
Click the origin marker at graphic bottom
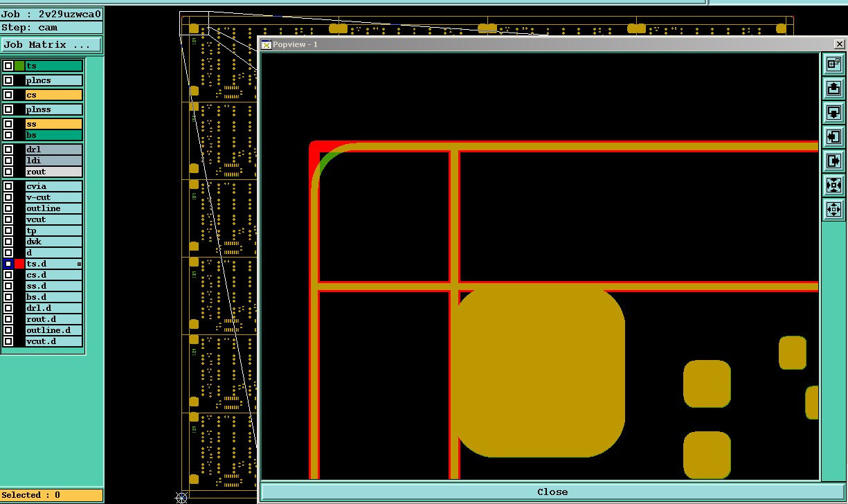[181, 497]
